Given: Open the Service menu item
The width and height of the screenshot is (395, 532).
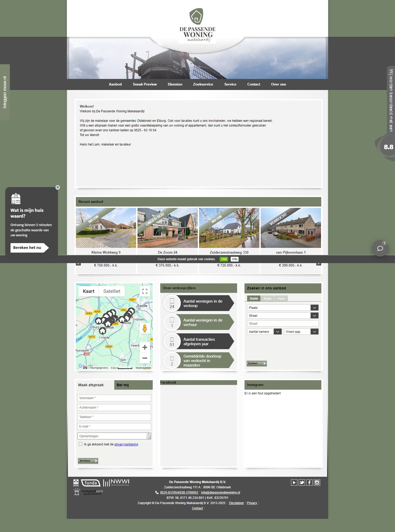Looking at the screenshot, I should (x=230, y=84).
